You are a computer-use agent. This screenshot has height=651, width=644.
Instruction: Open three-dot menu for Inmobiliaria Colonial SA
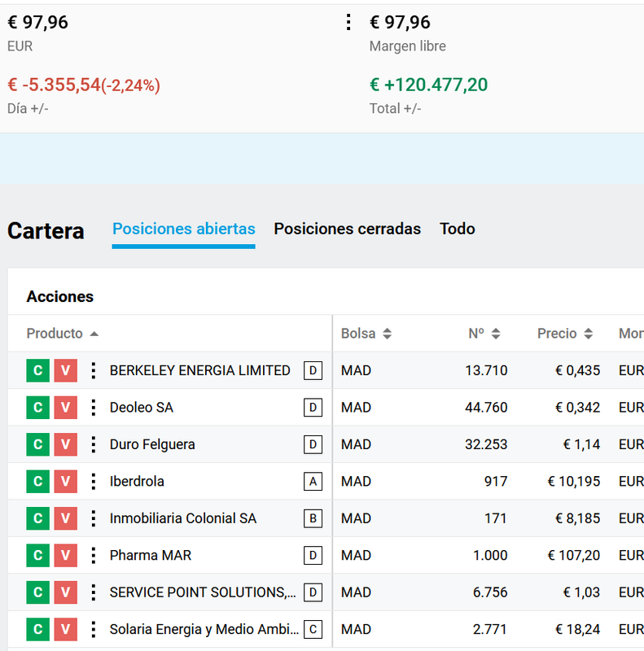click(x=94, y=518)
